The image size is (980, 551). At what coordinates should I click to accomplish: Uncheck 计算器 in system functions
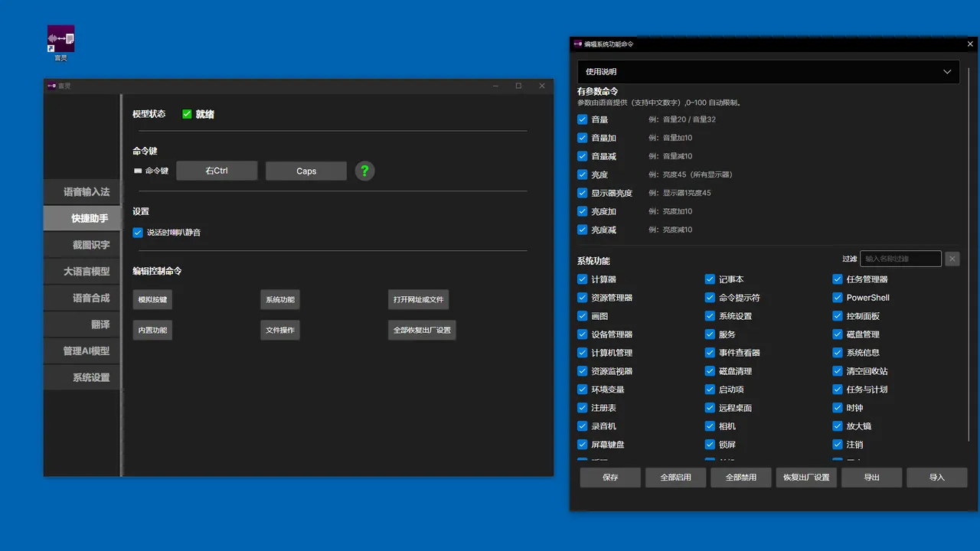point(583,279)
